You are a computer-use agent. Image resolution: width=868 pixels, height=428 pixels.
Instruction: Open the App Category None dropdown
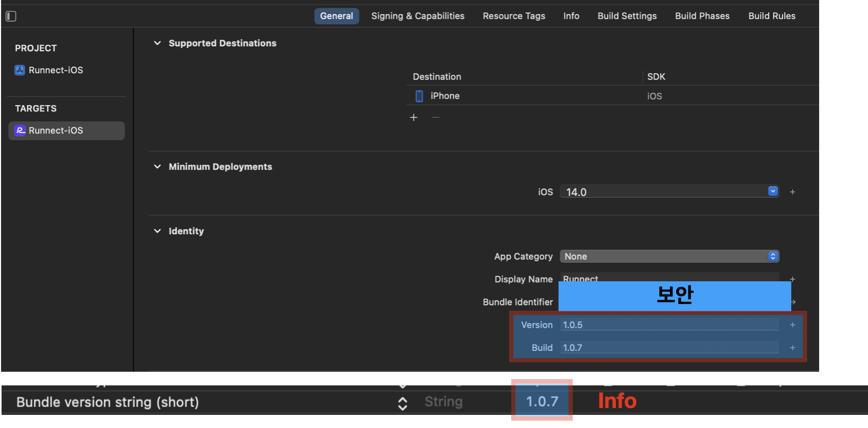coord(669,257)
